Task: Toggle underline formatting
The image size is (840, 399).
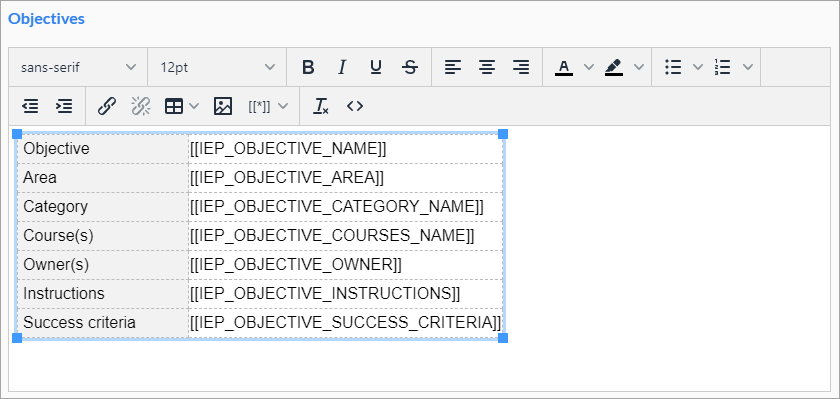Action: click(x=376, y=67)
